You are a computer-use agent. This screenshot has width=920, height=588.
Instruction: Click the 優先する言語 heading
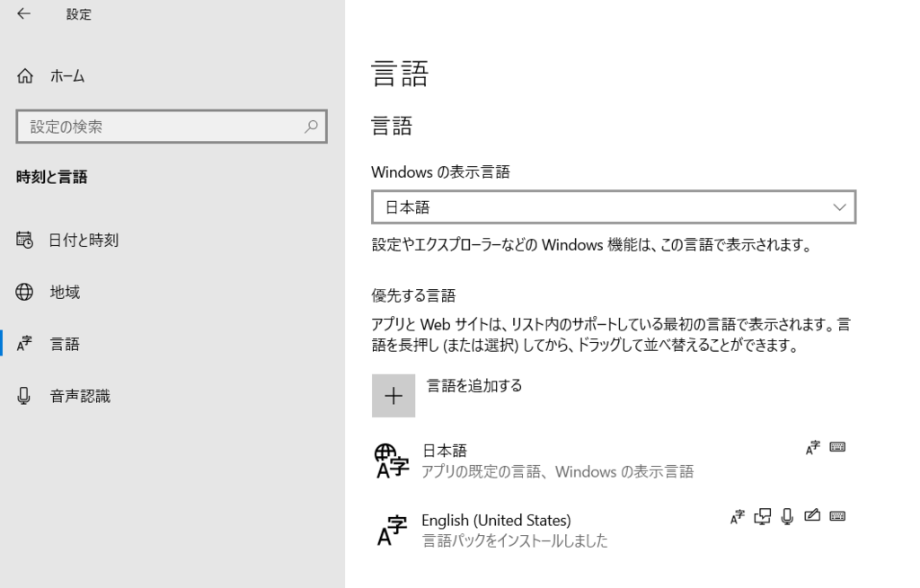pyautogui.click(x=413, y=295)
